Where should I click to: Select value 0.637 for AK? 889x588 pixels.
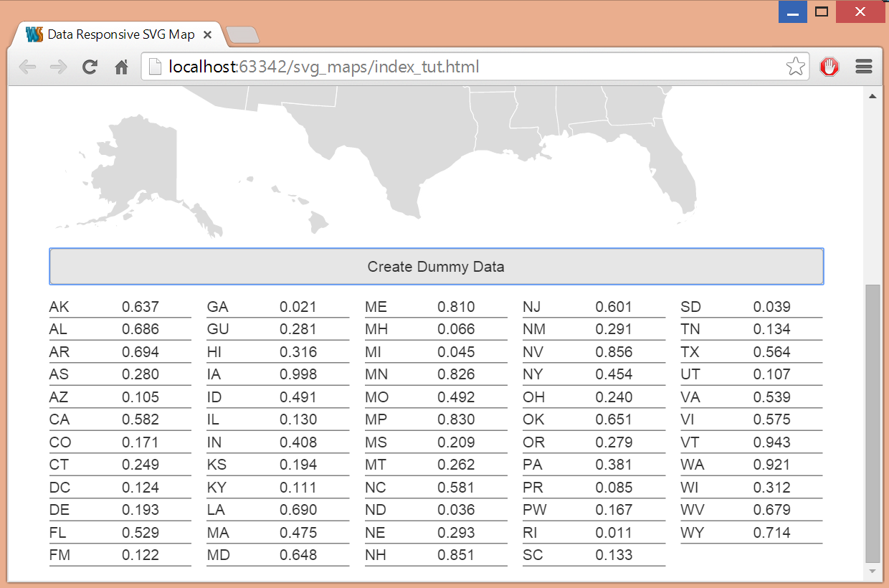tap(141, 307)
